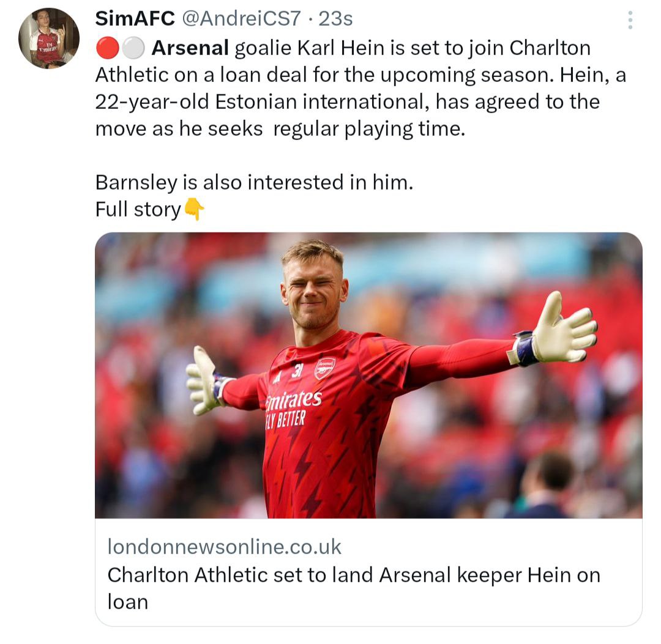Click the goalkeeper glove on the left
Screen dimensions: 661x644
[204, 380]
